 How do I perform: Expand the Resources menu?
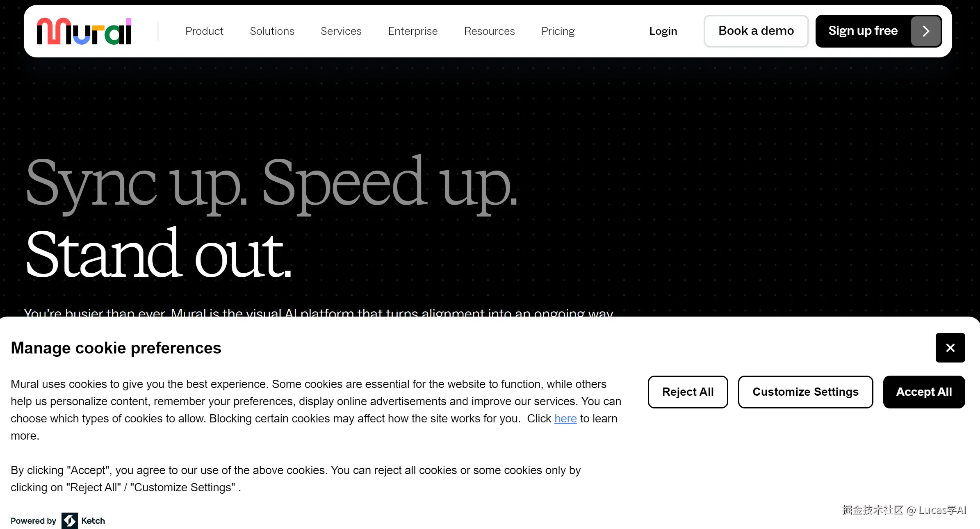tap(489, 31)
